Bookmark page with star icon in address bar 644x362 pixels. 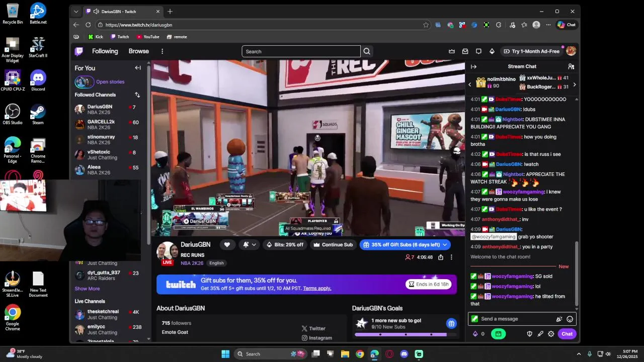coord(426,25)
